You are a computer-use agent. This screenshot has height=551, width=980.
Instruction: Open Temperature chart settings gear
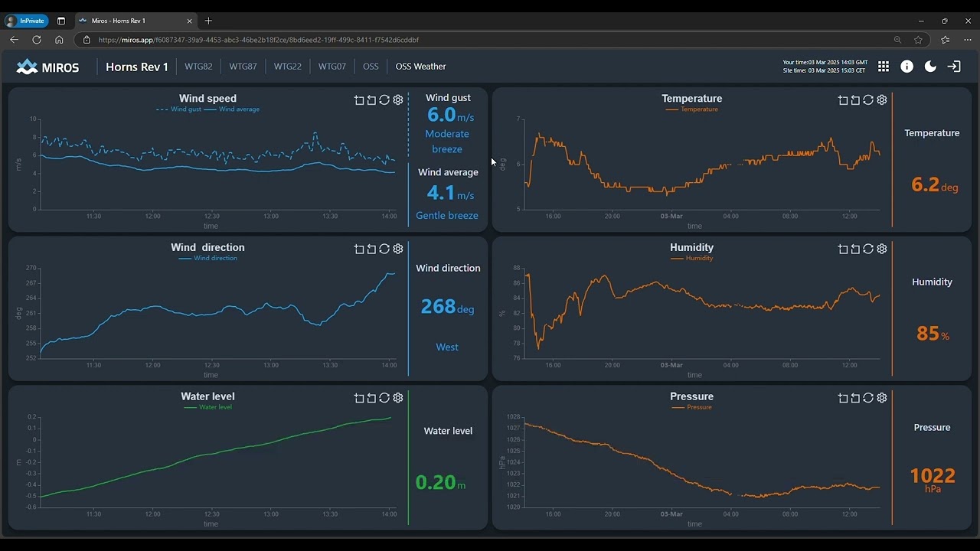pyautogui.click(x=882, y=100)
